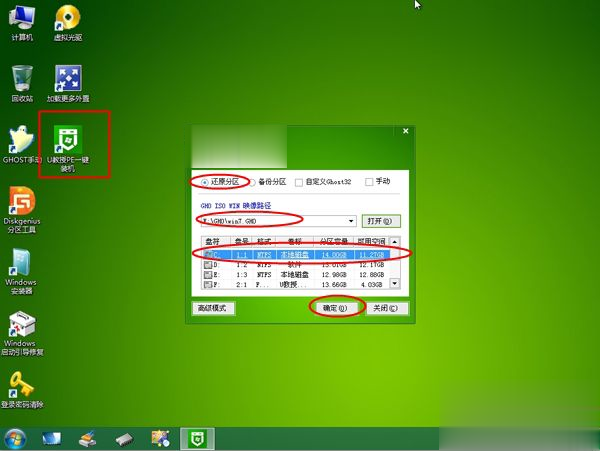The width and height of the screenshot is (600, 451).
Task: Open Windows启动引导修复 first-aid kit icon
Action: pyautogui.click(x=22, y=326)
